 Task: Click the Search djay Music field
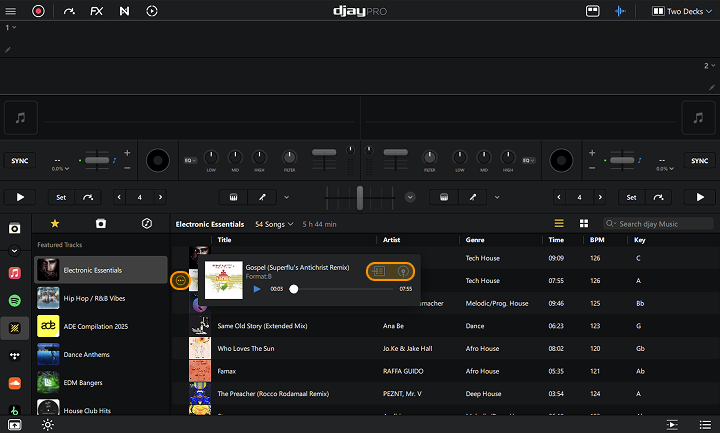click(x=658, y=224)
